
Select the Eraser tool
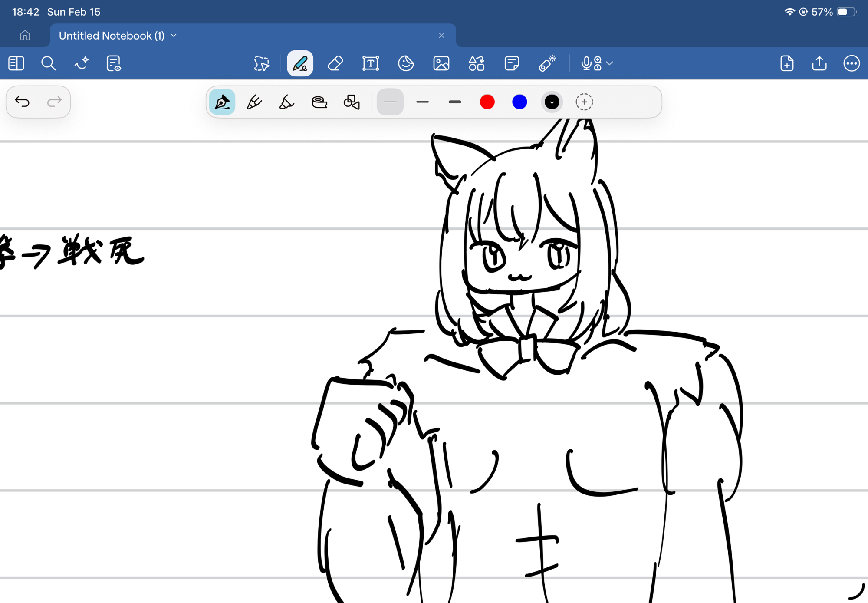click(335, 63)
